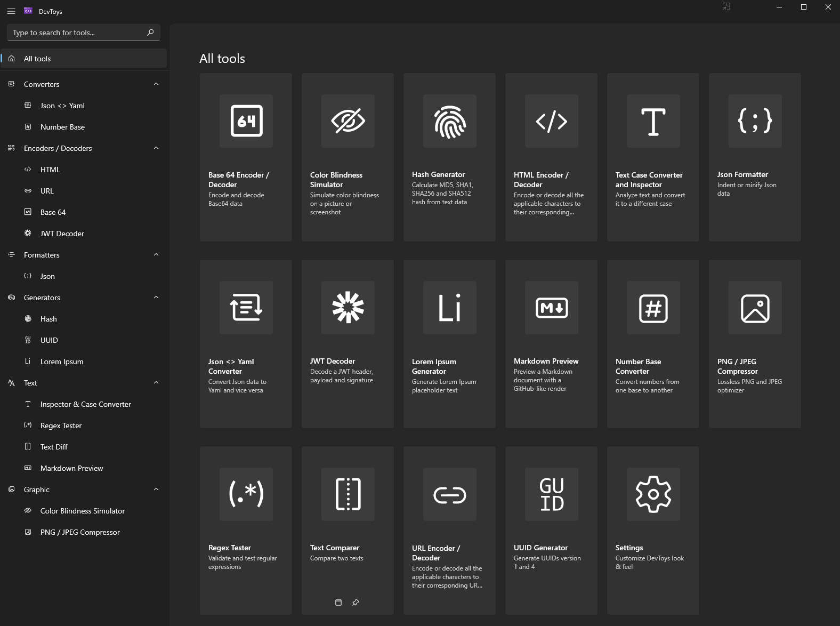Open the Markdown Preview tile title
840x626 pixels.
(546, 361)
